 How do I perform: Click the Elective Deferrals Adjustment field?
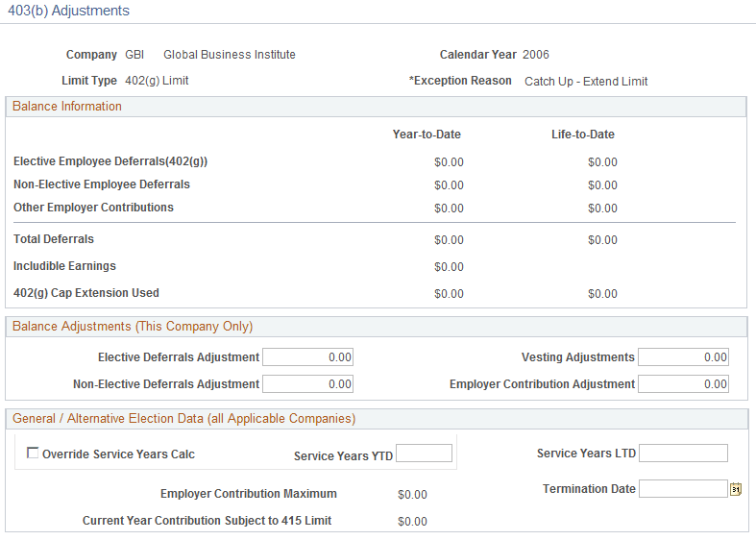(x=307, y=357)
